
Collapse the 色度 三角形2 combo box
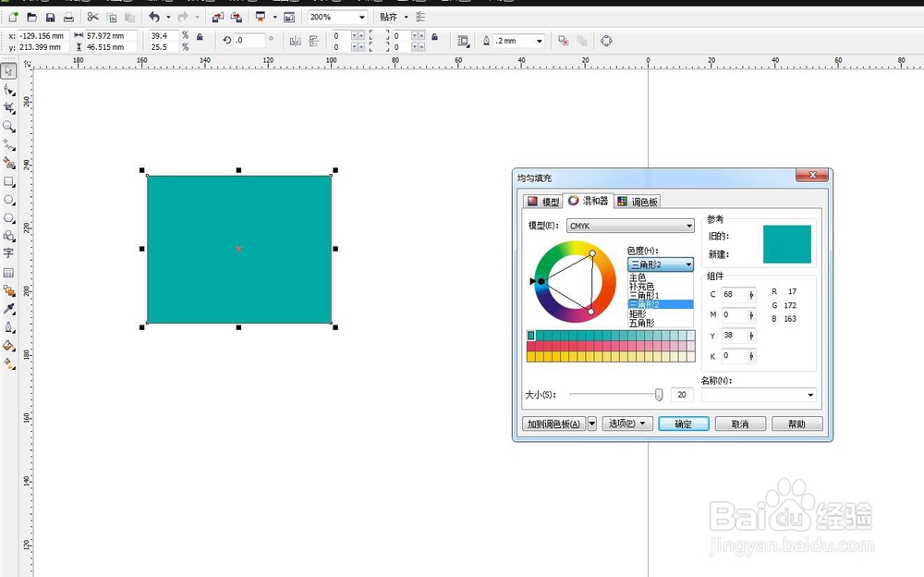pos(660,264)
